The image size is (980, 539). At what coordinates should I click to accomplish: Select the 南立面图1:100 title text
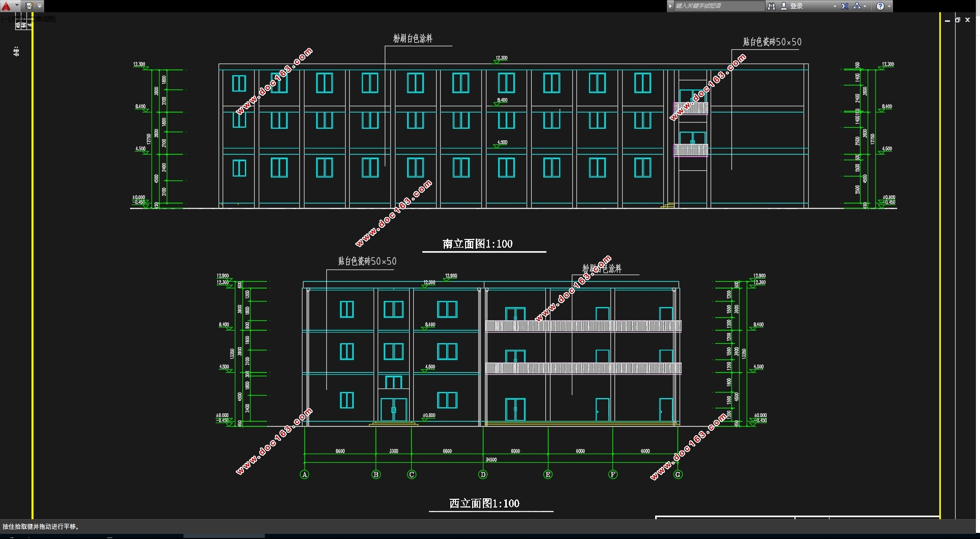click(477, 244)
